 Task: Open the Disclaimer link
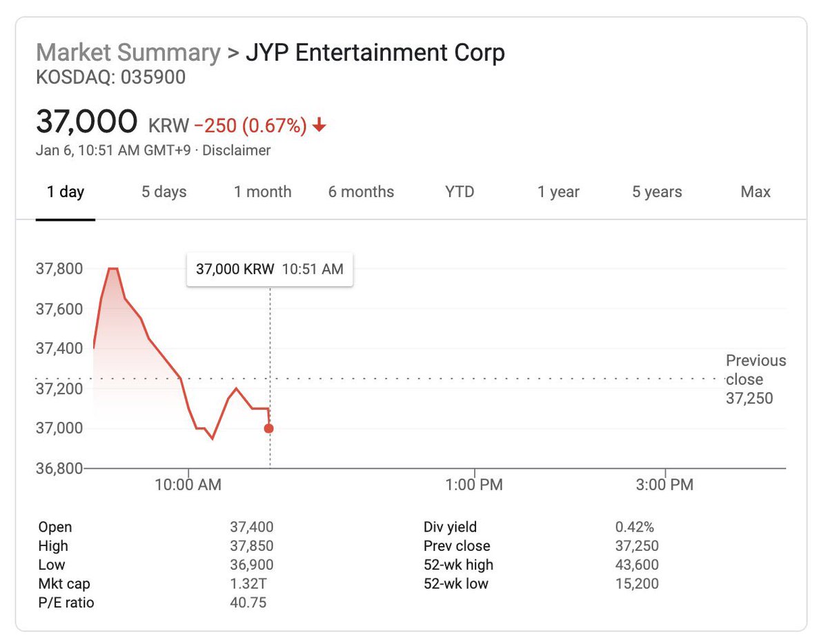[x=237, y=150]
